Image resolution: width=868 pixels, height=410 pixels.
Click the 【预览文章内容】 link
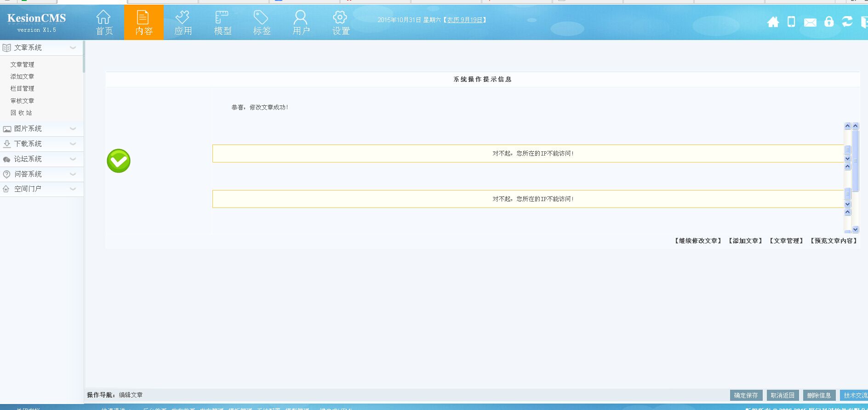833,241
